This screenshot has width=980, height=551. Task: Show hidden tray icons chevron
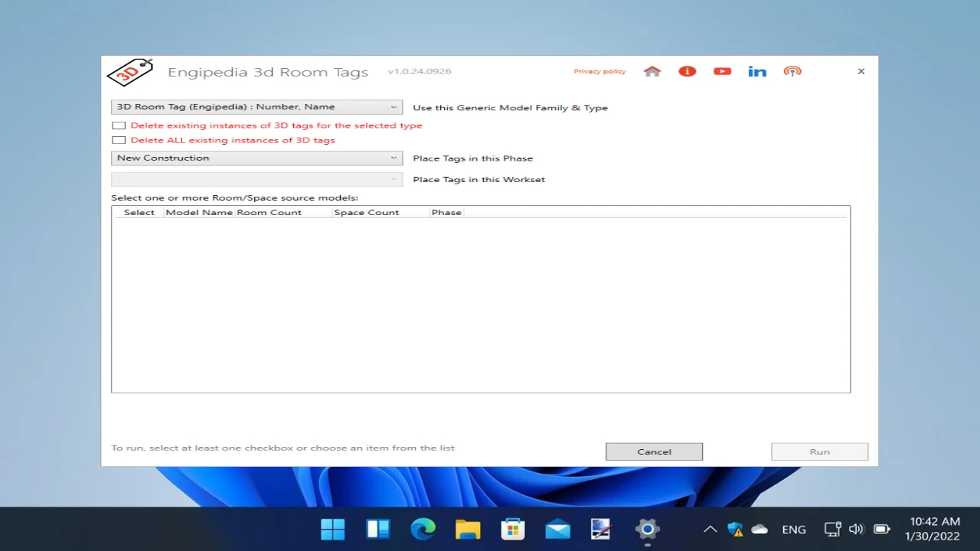pyautogui.click(x=710, y=529)
